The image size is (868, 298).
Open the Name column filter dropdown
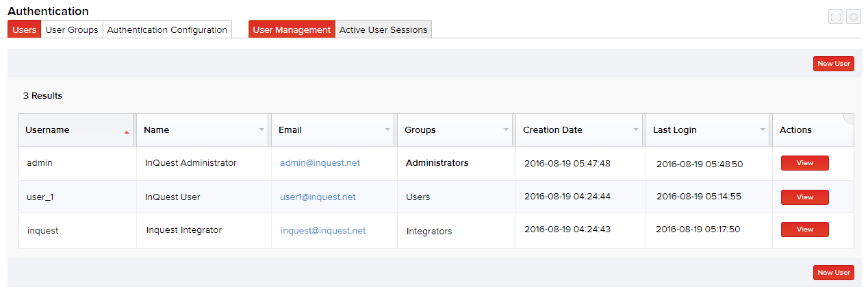click(261, 130)
